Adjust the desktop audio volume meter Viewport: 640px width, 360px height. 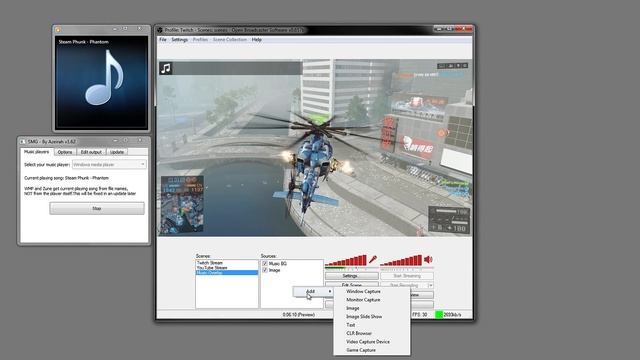click(401, 261)
